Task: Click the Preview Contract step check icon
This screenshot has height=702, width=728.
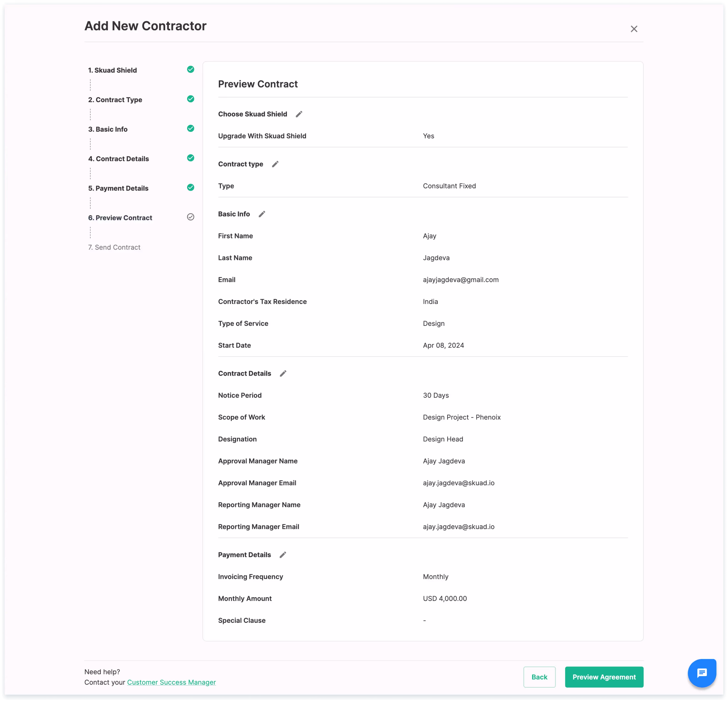Action: pyautogui.click(x=191, y=217)
